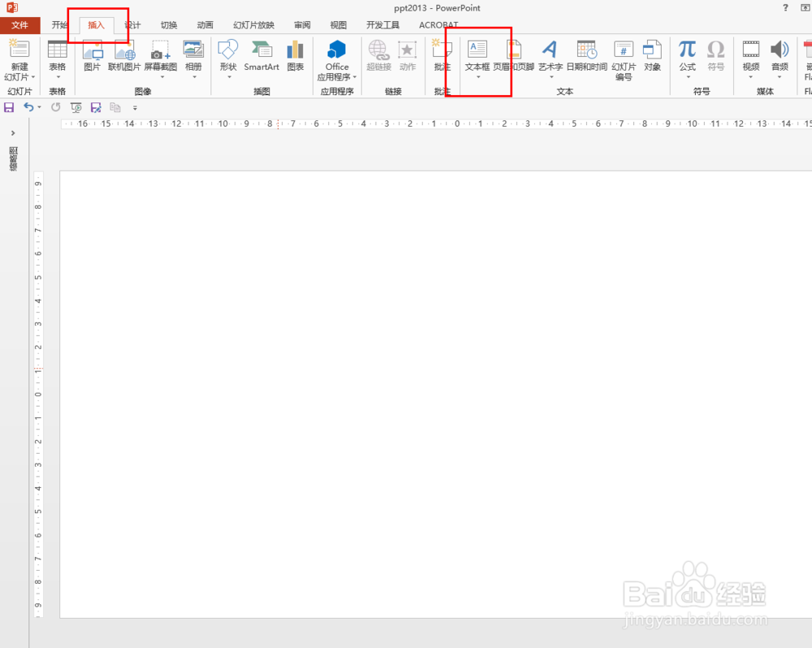Viewport: 812px width, 648px height.
Task: Expand the Text Box dropdown arrow
Action: [x=478, y=77]
